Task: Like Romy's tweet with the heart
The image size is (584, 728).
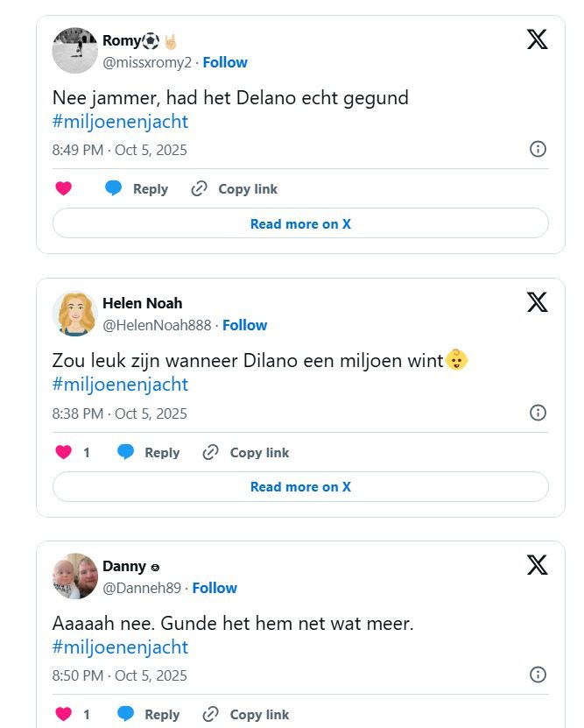Action: point(63,188)
